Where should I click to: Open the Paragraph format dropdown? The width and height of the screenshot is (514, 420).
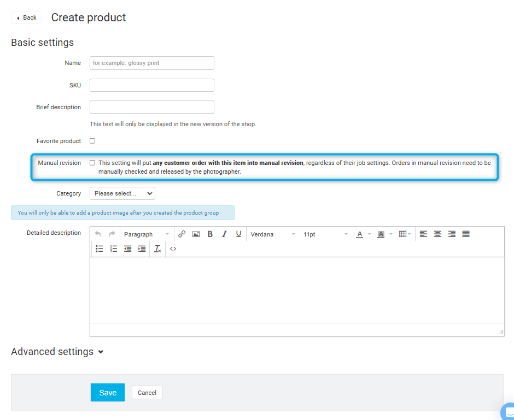tap(147, 234)
